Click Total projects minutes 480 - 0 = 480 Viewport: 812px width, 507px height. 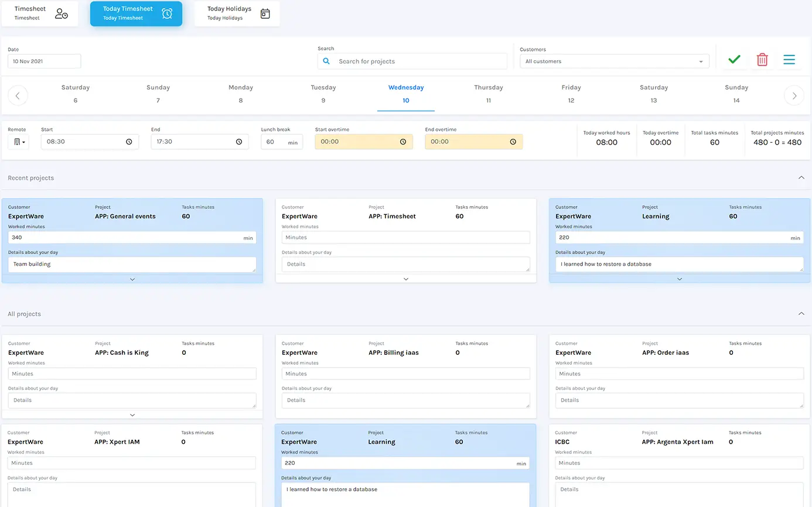point(777,142)
